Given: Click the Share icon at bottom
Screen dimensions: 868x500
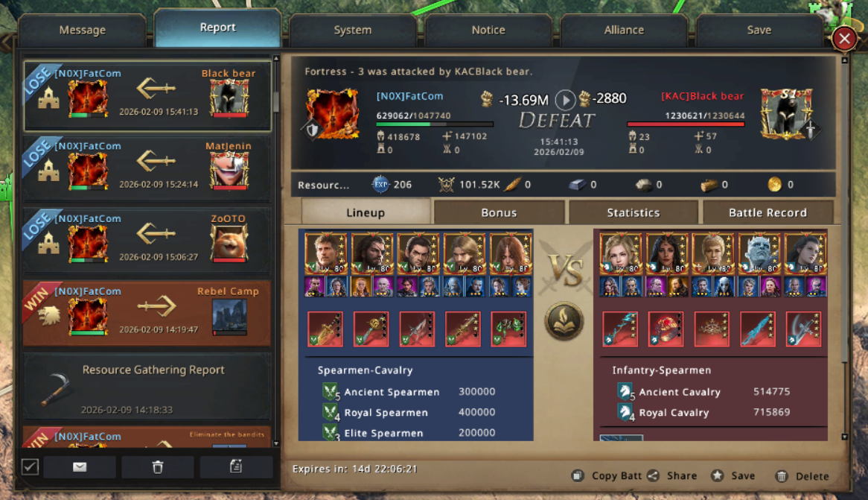Looking at the screenshot, I should pyautogui.click(x=653, y=475).
